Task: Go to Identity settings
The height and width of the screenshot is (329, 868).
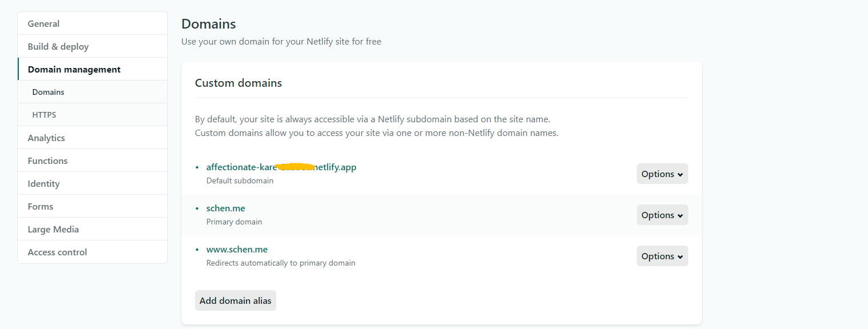Action: (x=43, y=183)
